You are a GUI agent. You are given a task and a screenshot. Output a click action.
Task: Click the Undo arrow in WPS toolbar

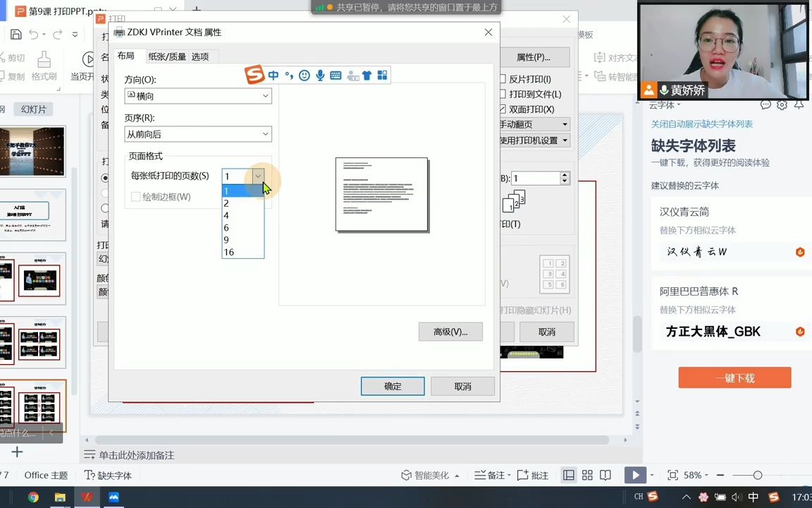pyautogui.click(x=34, y=34)
